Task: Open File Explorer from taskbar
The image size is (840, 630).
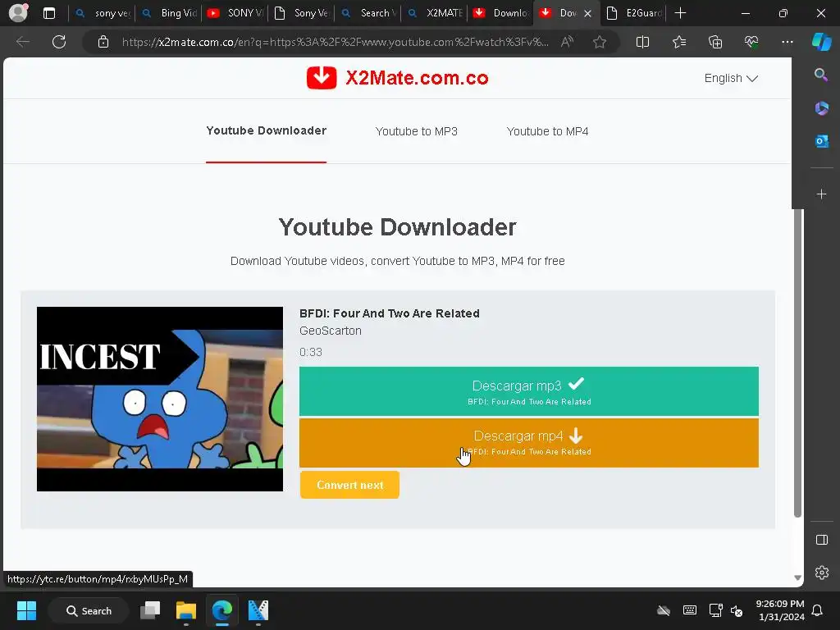Action: click(x=186, y=610)
